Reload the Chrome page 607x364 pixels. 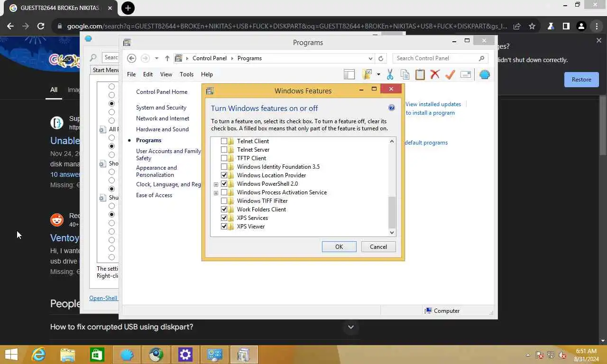point(41,27)
